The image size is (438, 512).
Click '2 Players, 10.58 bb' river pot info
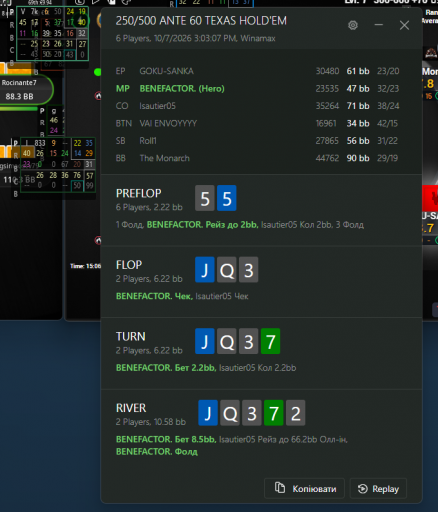pos(151,422)
